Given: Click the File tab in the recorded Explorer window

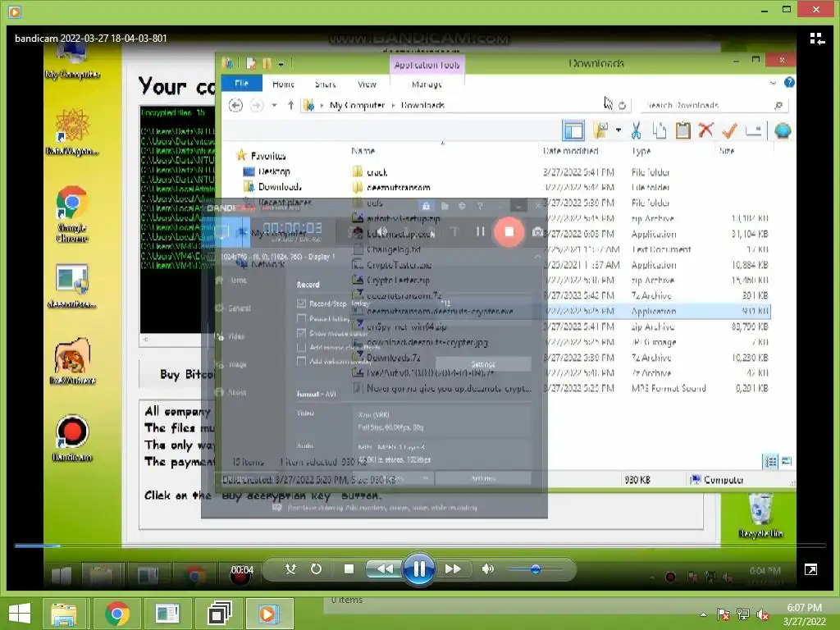Looking at the screenshot, I should (242, 83).
